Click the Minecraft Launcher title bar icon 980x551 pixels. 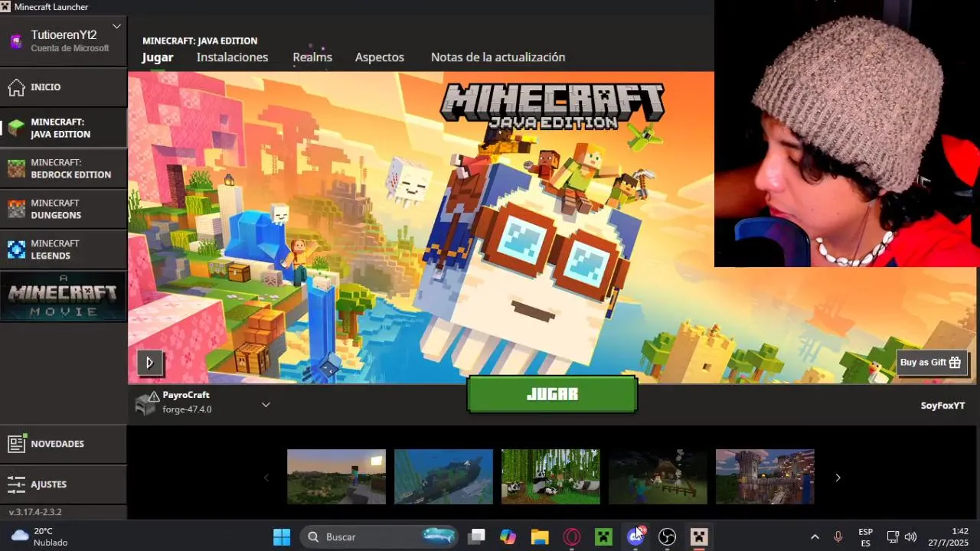[6, 7]
